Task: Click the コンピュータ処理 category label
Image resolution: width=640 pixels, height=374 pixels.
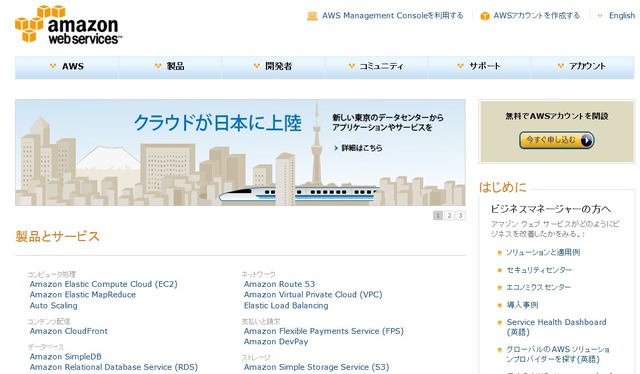Action: (51, 274)
